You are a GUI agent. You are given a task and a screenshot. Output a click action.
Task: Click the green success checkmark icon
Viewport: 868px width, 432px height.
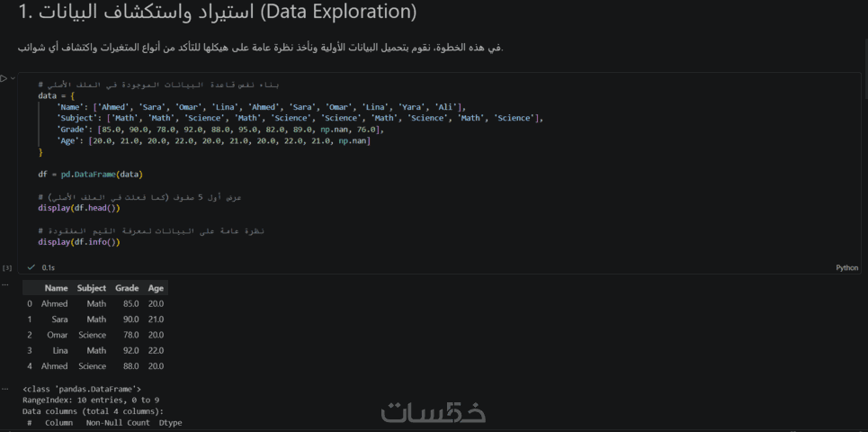31,267
